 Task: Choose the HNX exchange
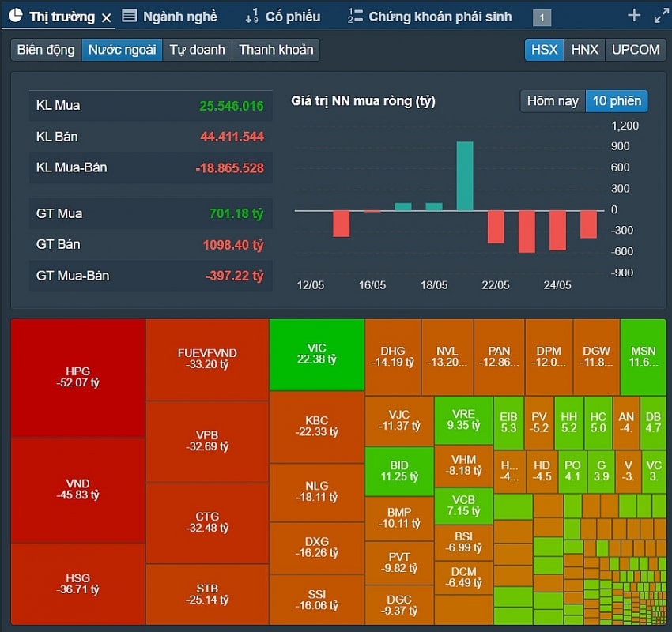click(x=584, y=50)
